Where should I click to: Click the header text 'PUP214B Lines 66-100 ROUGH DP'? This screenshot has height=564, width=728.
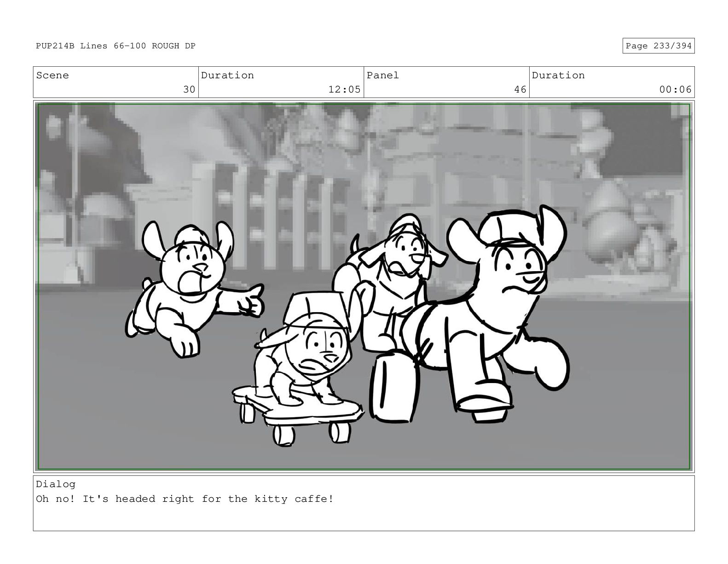(x=116, y=46)
